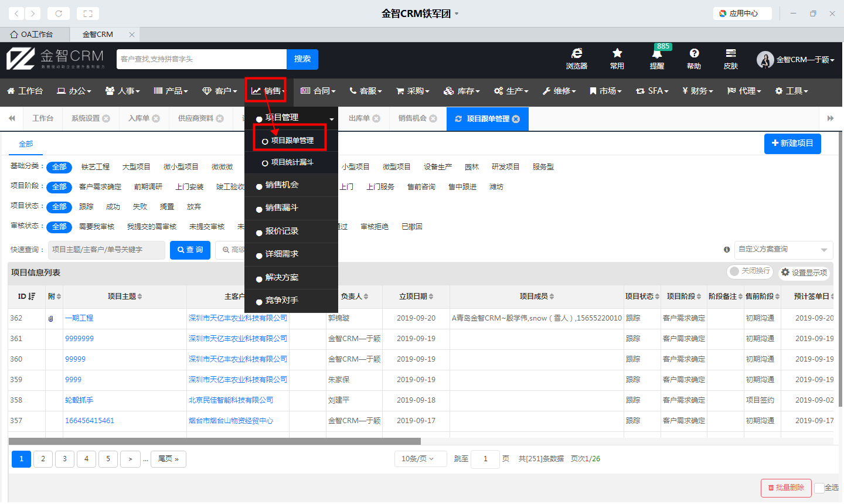
Task: Click the 新建项目 button
Action: (792, 144)
